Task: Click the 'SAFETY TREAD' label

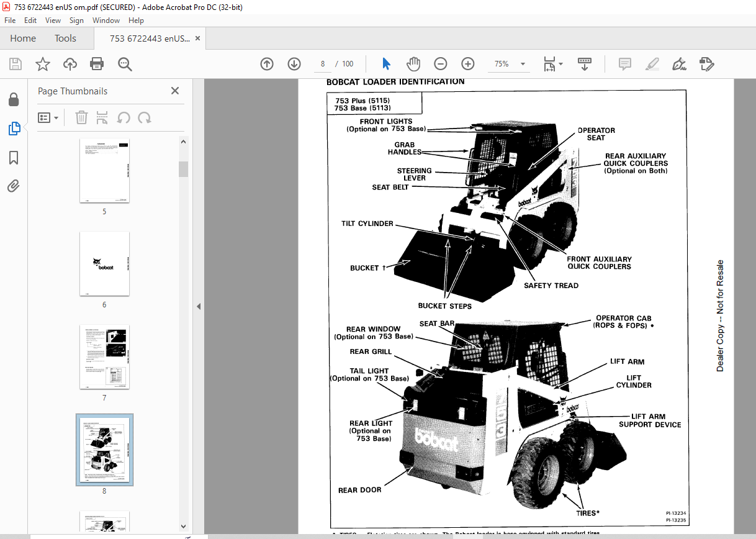Action: 551,286
